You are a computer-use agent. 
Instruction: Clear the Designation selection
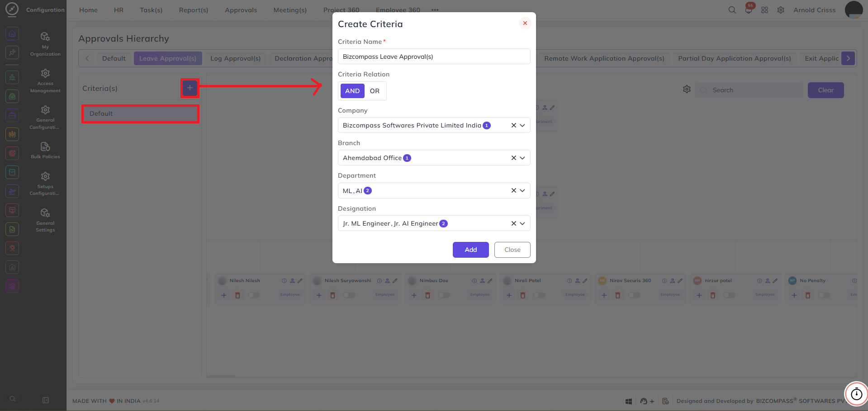click(x=513, y=223)
